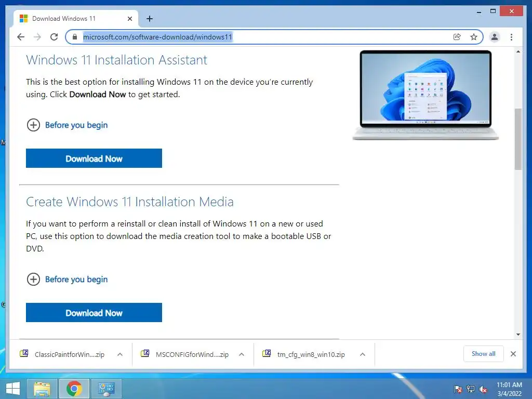Open MSCONFIGforWind zip download

coord(185,354)
